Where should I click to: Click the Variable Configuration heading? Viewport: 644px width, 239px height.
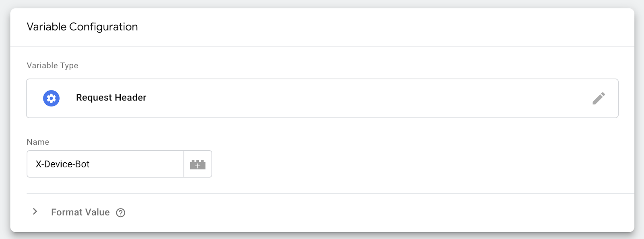[x=82, y=27]
